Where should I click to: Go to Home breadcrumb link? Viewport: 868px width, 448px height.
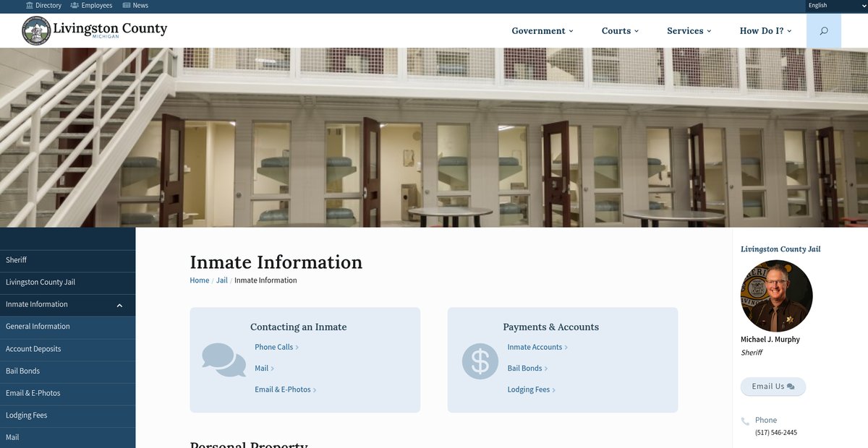coord(200,280)
